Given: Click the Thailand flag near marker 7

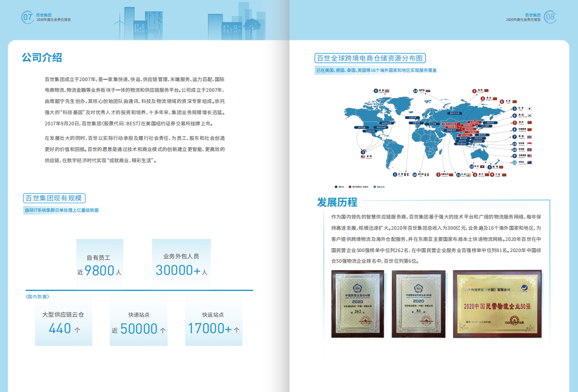Looking at the screenshot, I should [530, 136].
